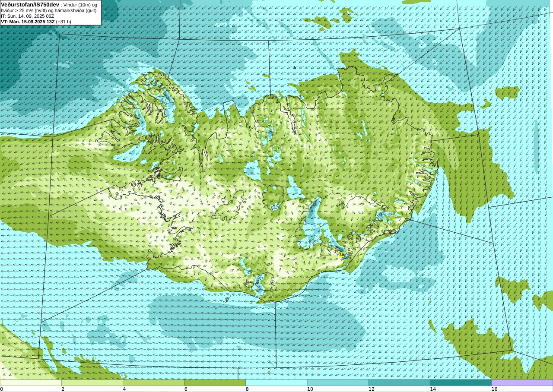Click the VT: Mán. 15.09.2025 13Z text
The width and height of the screenshot is (553, 392).
[28, 22]
